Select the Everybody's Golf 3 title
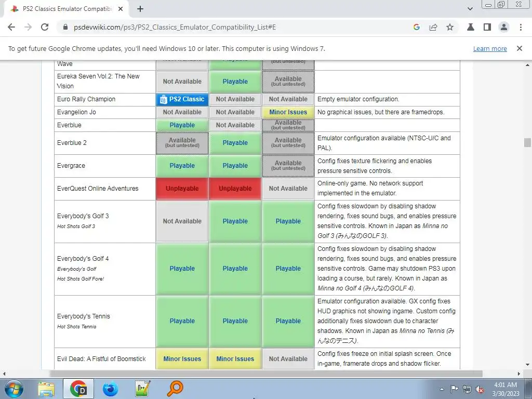Image resolution: width=532 pixels, height=399 pixels. click(x=83, y=216)
